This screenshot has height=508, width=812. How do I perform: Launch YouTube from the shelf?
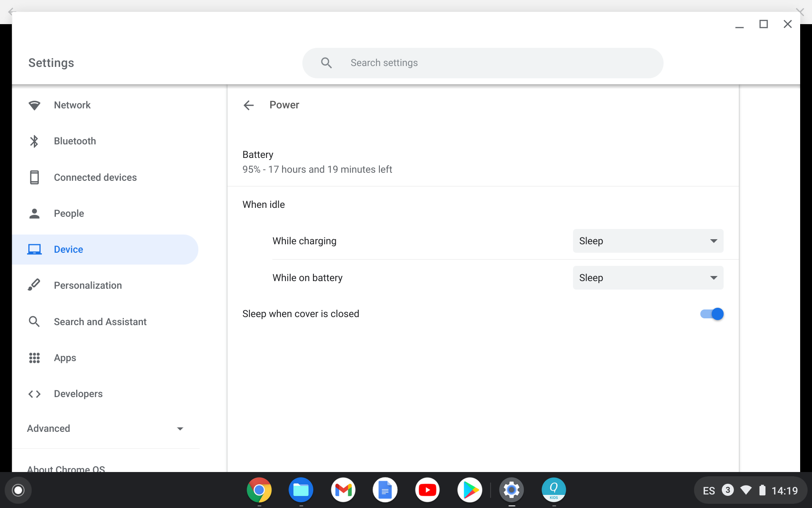427,490
